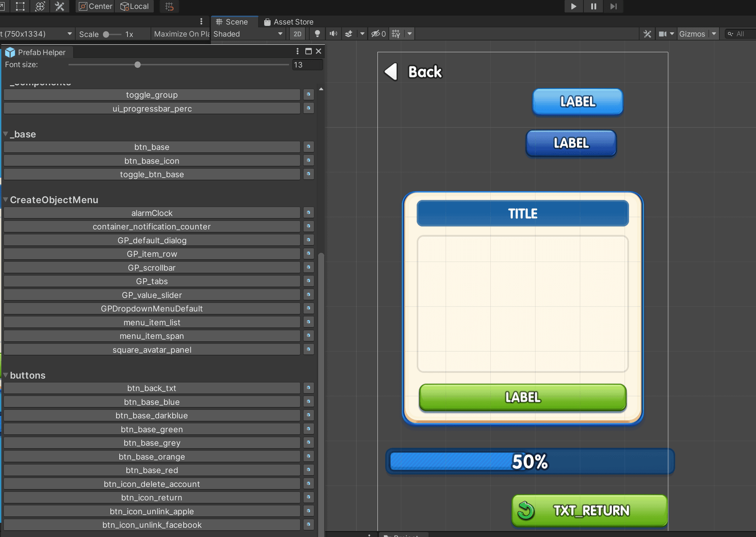Open scene camera settings icon

point(663,34)
